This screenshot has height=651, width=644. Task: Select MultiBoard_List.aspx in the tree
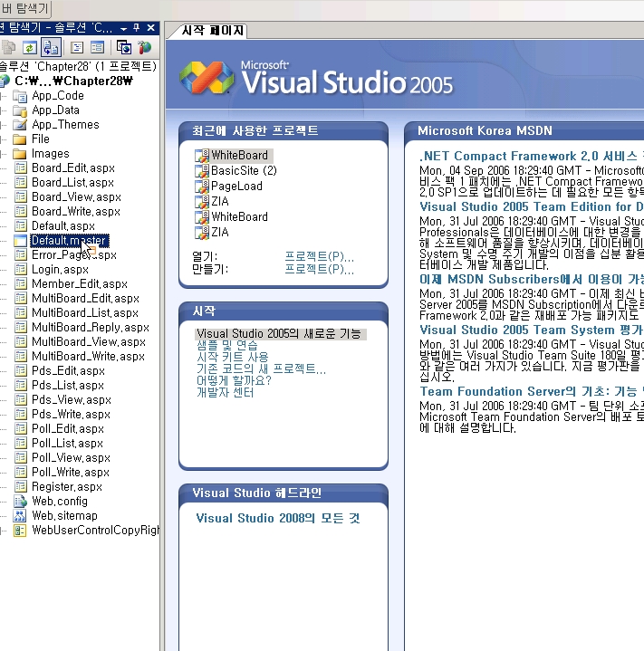pyautogui.click(x=85, y=313)
